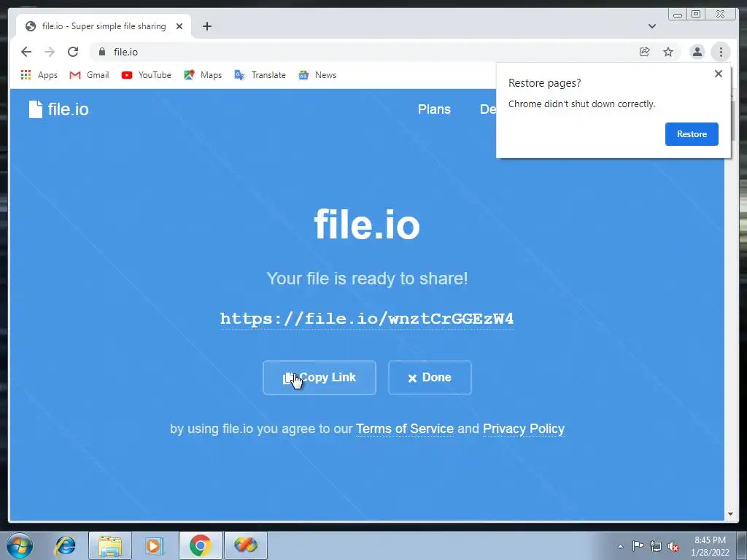The height and width of the screenshot is (560, 747).
Task: Open the Apps bookmark shortcut
Action: (x=39, y=75)
